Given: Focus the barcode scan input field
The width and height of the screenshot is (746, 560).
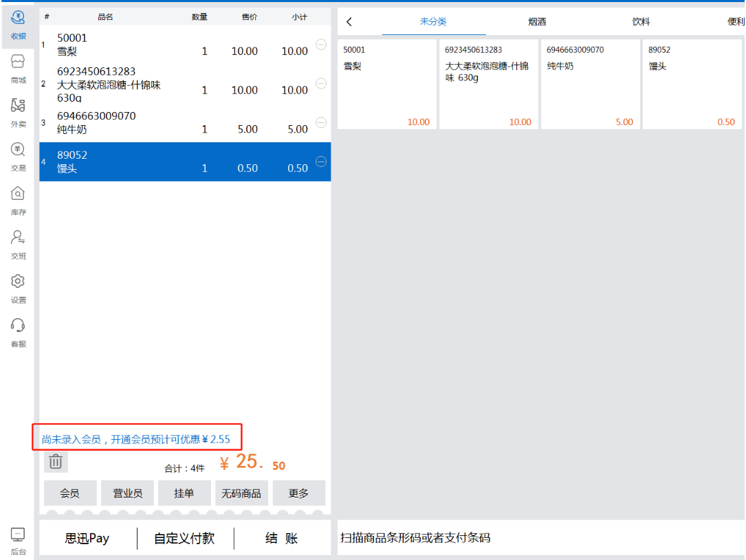Looking at the screenshot, I should [541, 537].
